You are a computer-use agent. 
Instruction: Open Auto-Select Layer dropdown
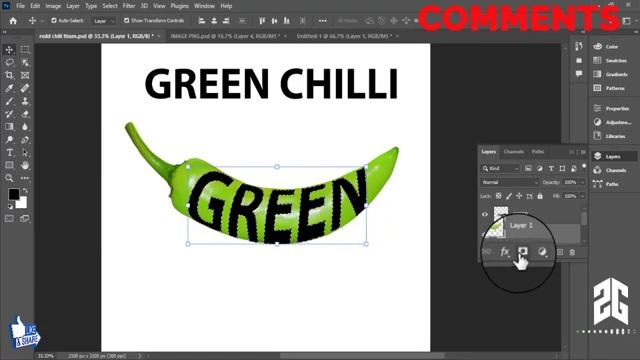pos(104,20)
